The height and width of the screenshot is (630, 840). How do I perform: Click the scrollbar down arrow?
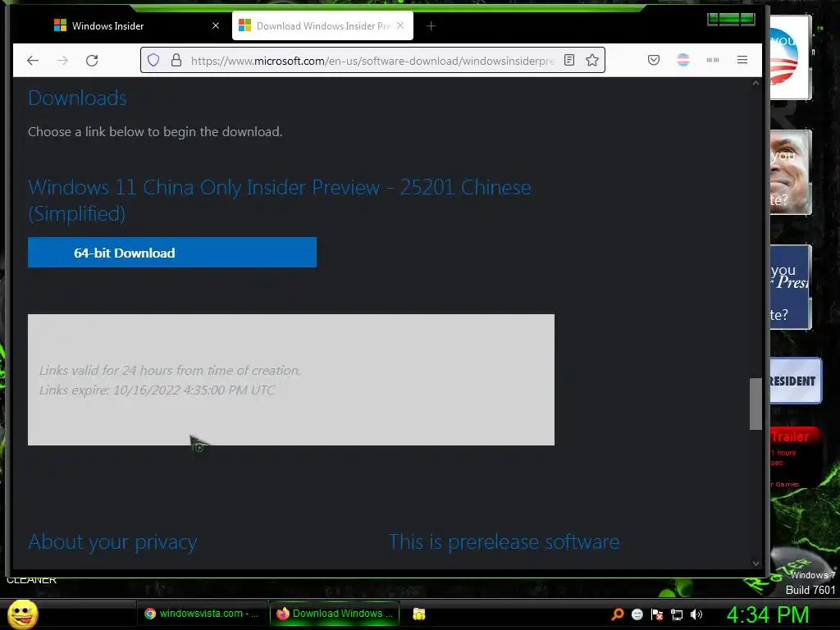756,563
